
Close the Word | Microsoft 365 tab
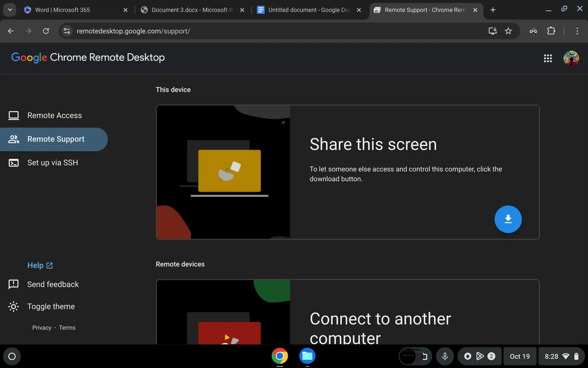(x=125, y=10)
